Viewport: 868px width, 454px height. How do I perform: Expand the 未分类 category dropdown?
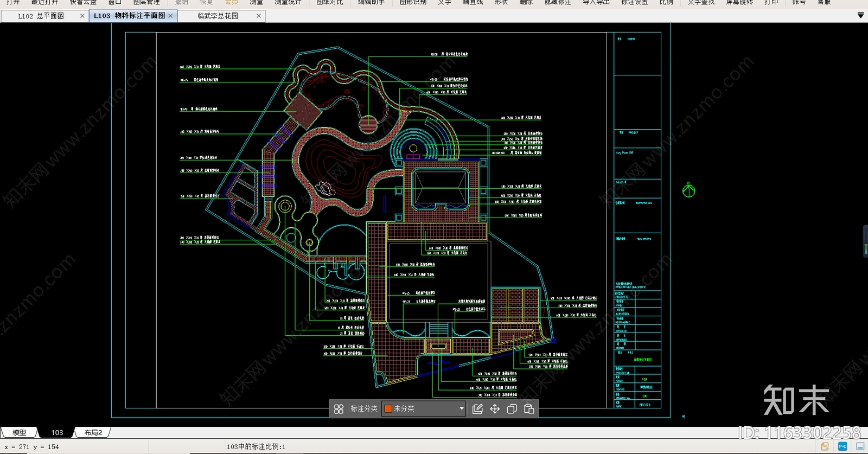462,408
